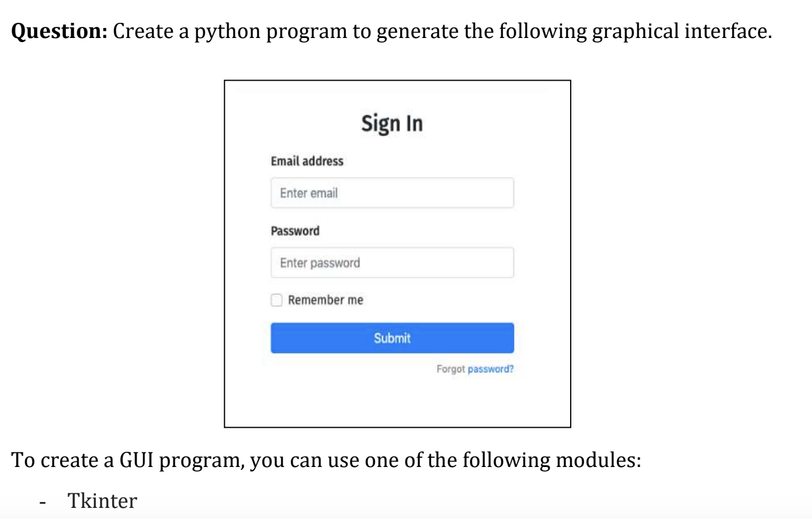Image resolution: width=812 pixels, height=519 pixels.
Task: Click the gray strip above Sign In
Action: (393, 89)
